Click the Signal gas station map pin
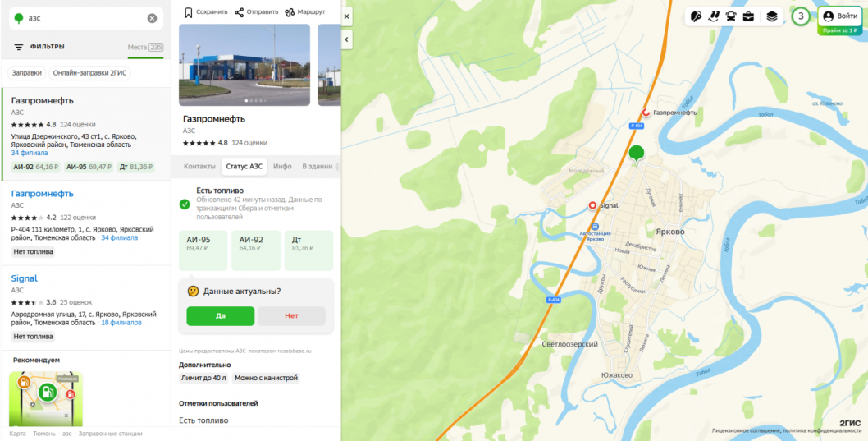The image size is (868, 441). [x=592, y=205]
